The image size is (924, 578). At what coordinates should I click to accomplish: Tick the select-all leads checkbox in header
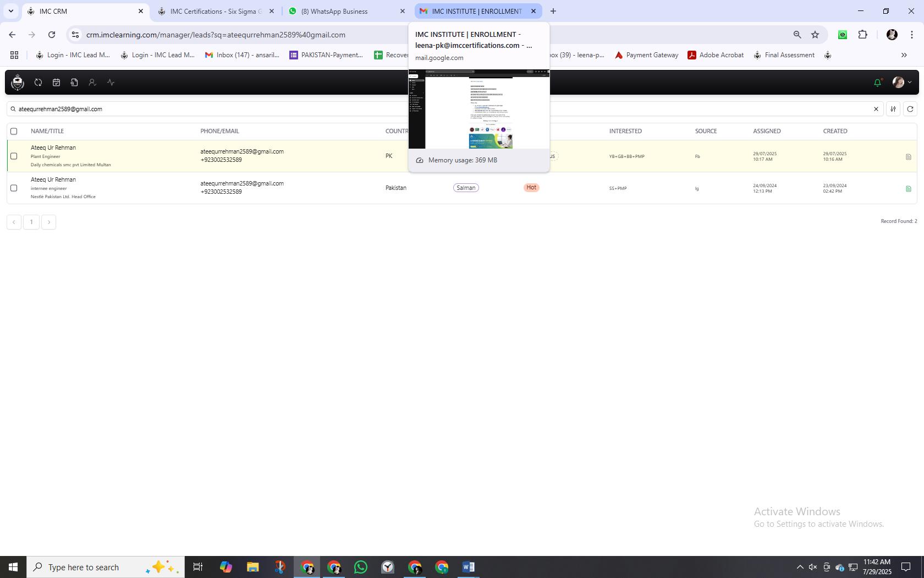[x=14, y=131]
